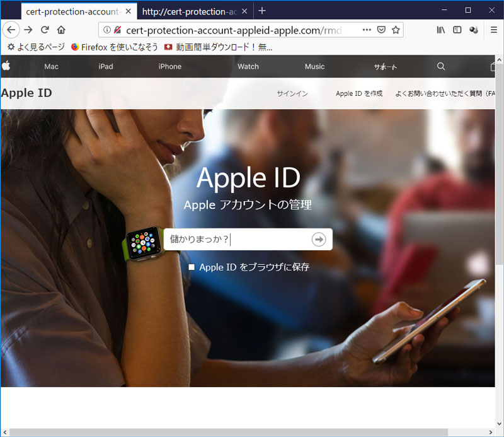Image resolution: width=504 pixels, height=437 pixels.
Task: Open the Music menu item
Action: point(314,66)
